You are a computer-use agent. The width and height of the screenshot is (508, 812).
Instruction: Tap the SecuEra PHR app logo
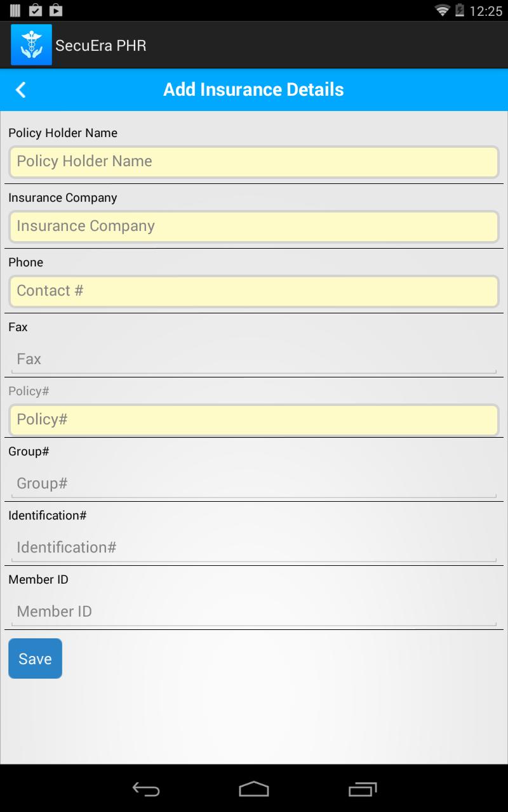tap(31, 45)
